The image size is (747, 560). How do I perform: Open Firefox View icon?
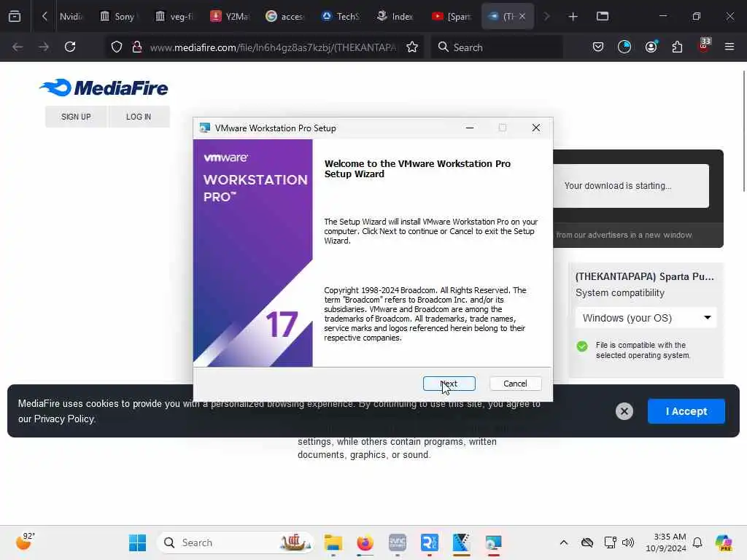pyautogui.click(x=15, y=16)
